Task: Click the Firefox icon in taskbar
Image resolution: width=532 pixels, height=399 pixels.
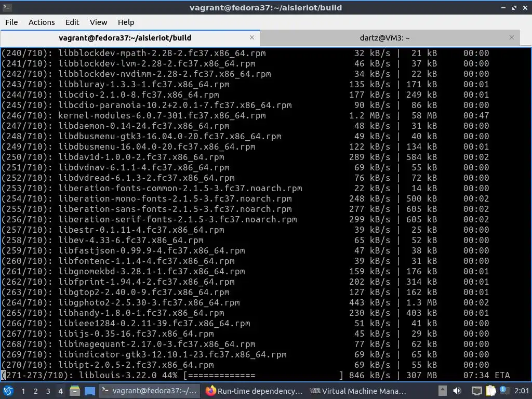Action: [211, 391]
